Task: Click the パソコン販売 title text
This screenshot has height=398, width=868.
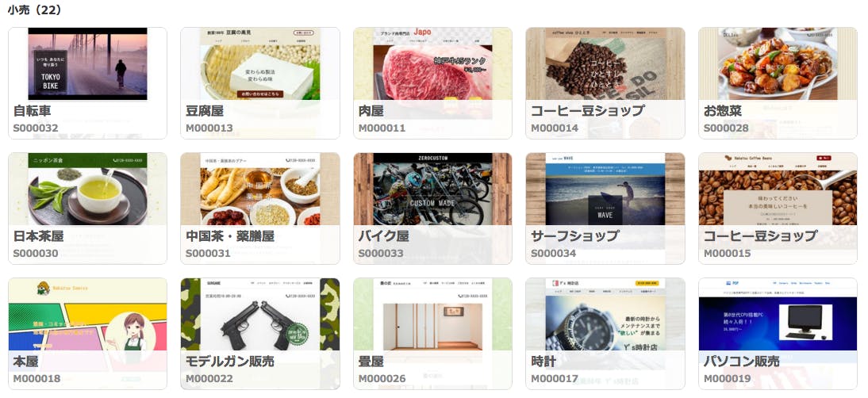Action: tap(741, 362)
